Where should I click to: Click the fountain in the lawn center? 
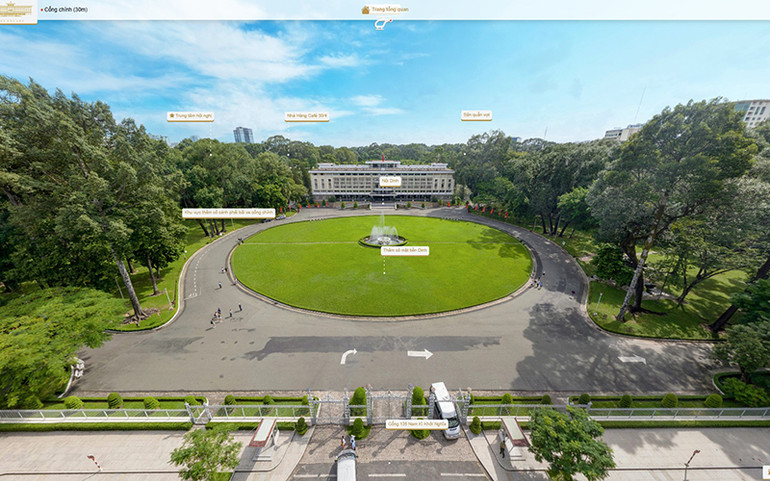(383, 232)
